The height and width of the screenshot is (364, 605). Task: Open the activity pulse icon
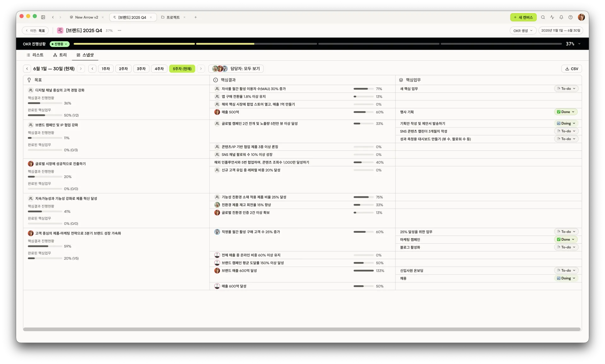click(x=552, y=17)
